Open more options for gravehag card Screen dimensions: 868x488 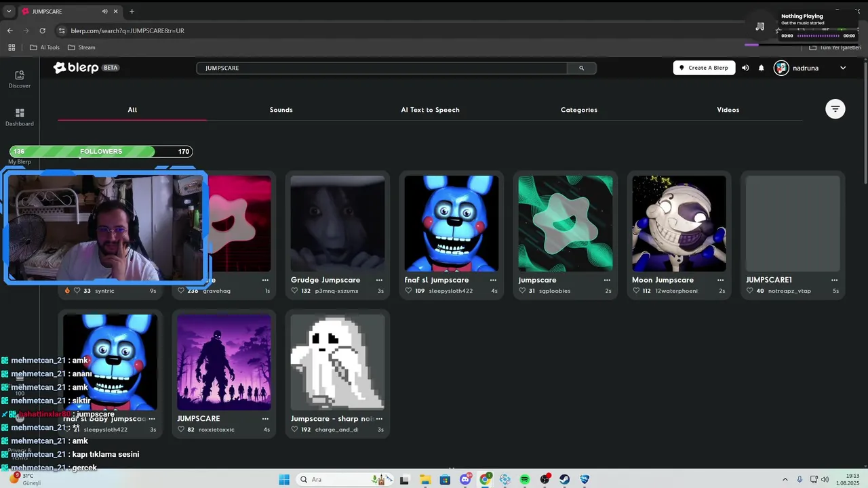coord(265,280)
